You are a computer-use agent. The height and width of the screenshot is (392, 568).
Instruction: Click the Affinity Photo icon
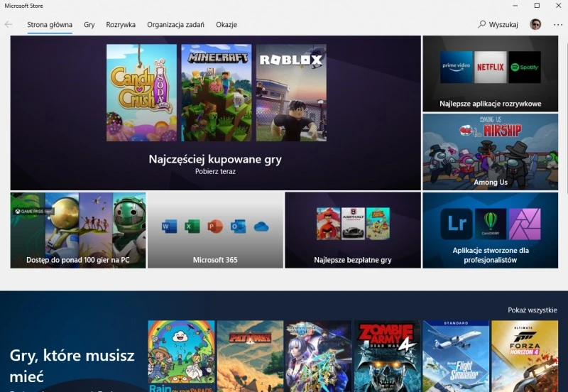525,224
